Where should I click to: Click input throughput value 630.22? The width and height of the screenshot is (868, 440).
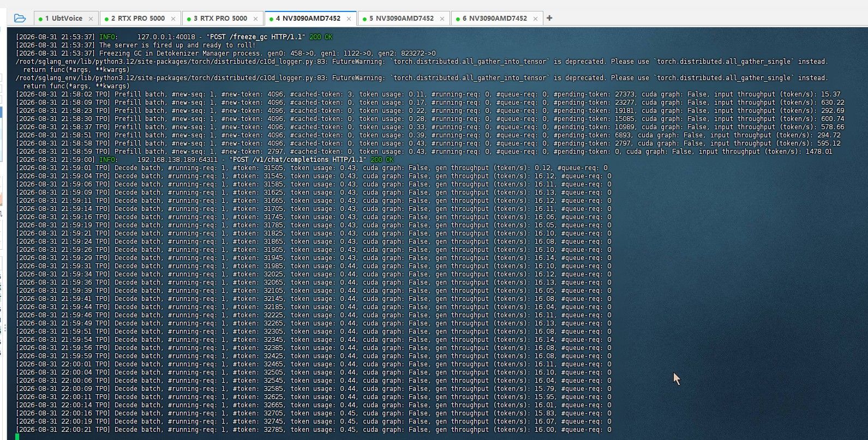click(833, 103)
